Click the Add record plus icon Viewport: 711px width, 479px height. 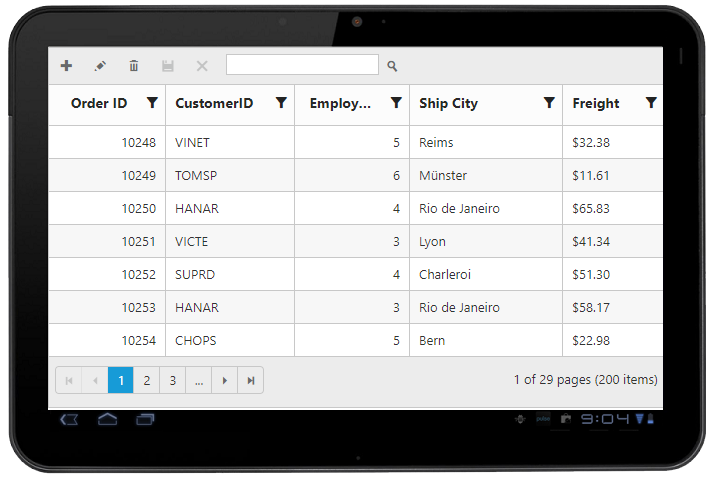67,66
